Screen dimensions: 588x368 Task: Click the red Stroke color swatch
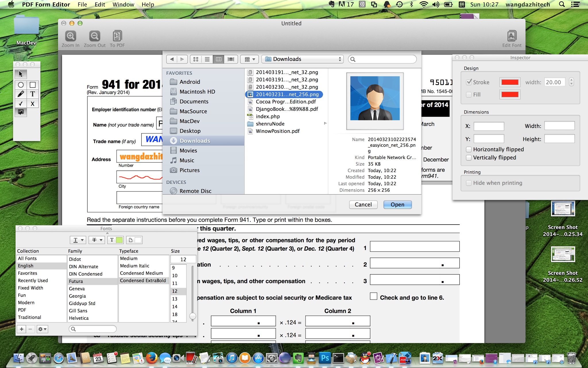pos(510,82)
